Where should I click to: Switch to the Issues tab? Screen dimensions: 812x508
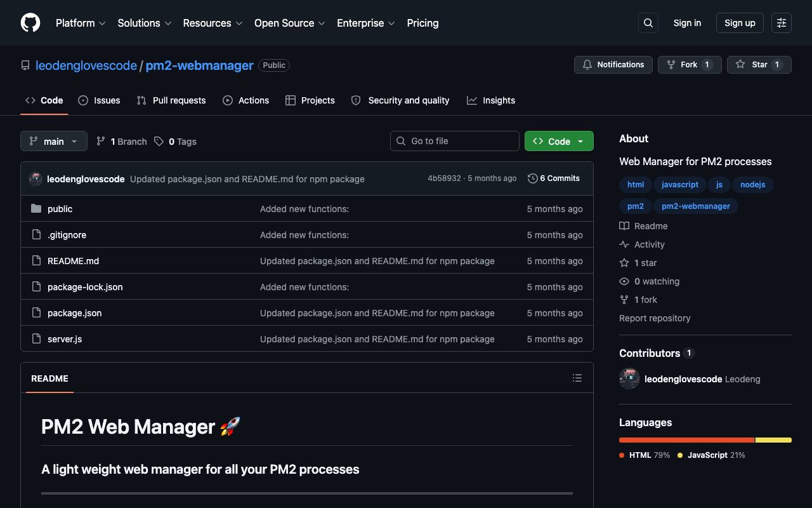point(99,100)
